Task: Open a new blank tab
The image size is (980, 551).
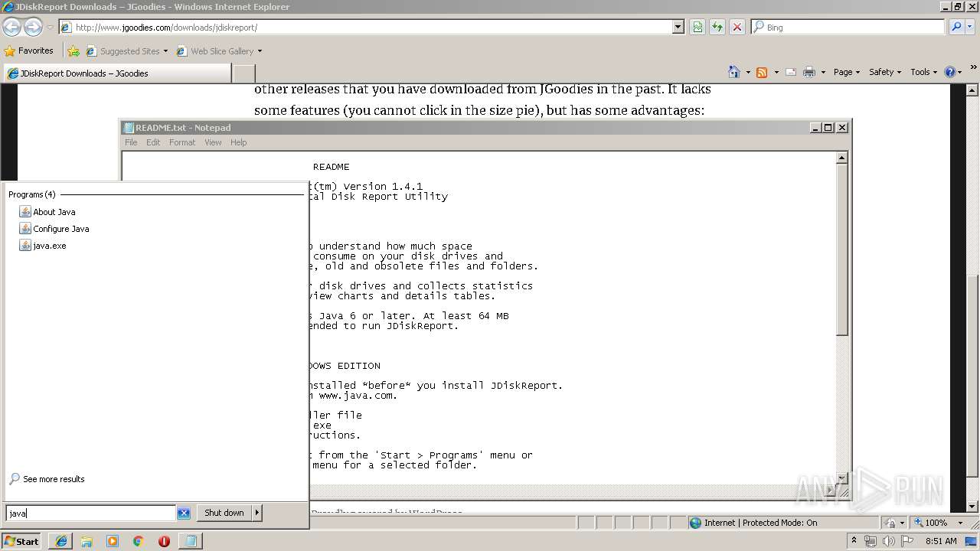Action: (x=243, y=73)
